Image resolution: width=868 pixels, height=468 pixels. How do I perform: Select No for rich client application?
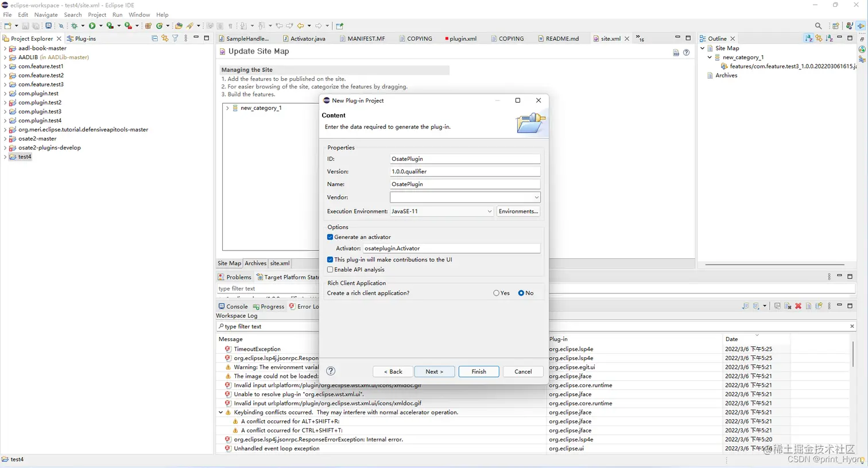[521, 293]
